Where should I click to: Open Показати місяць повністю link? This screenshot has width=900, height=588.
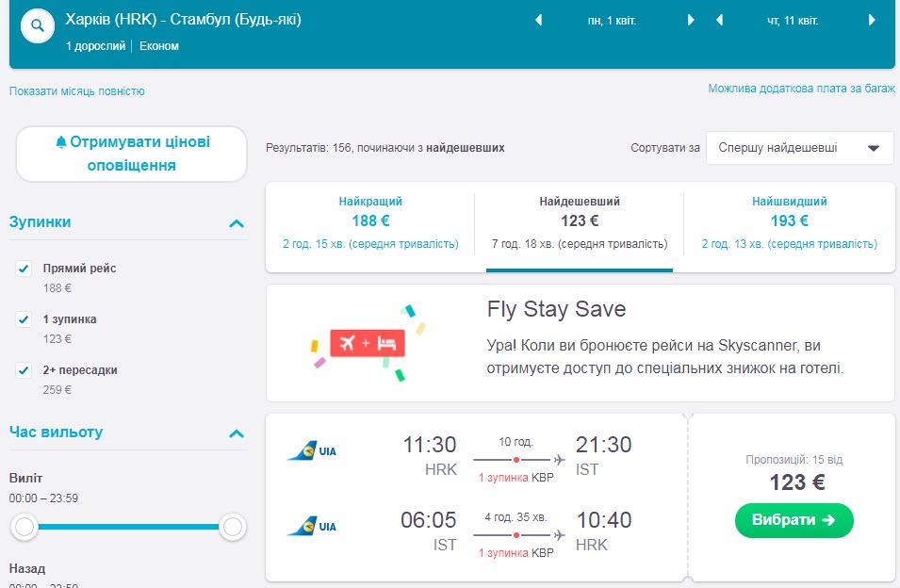[x=77, y=91]
